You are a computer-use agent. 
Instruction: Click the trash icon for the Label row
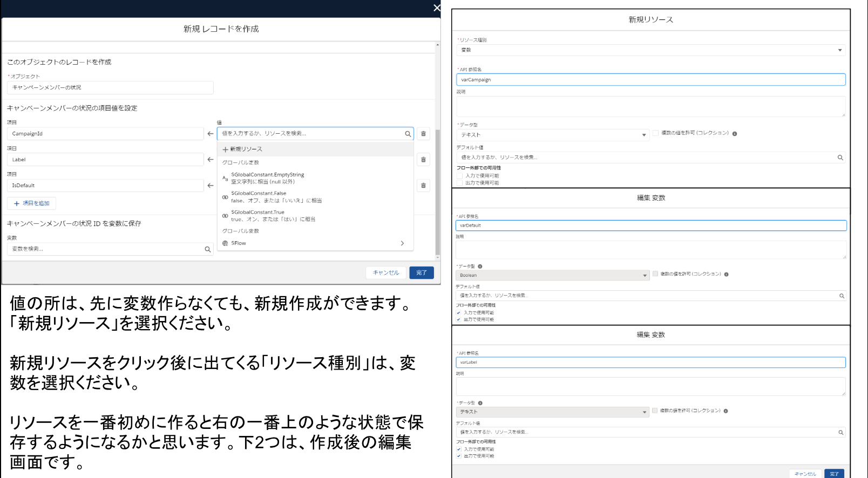(x=423, y=160)
